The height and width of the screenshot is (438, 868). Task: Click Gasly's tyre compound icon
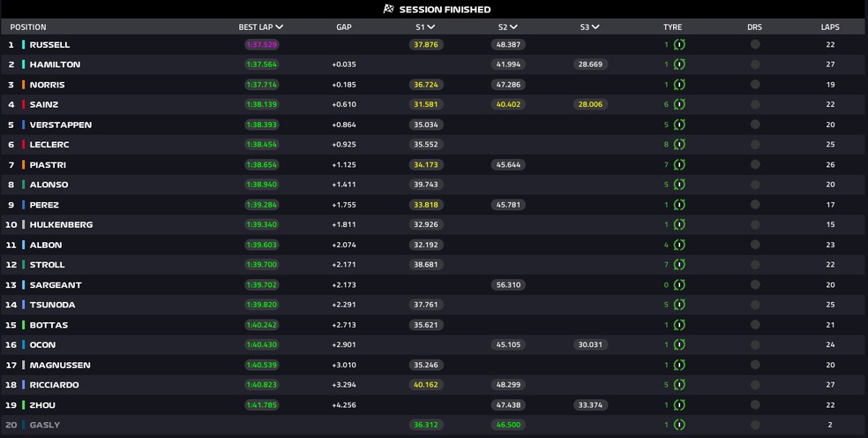point(679,425)
